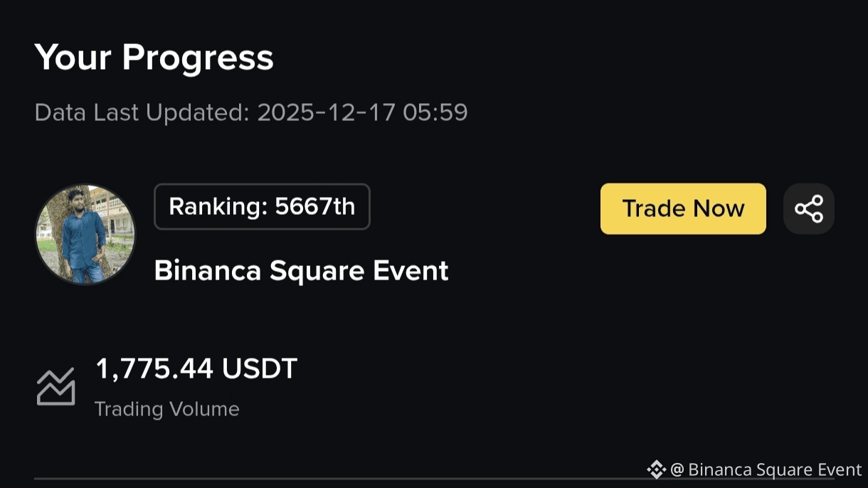Click the trading volume chart icon
Viewport: 868px width, 488px height.
(x=55, y=387)
